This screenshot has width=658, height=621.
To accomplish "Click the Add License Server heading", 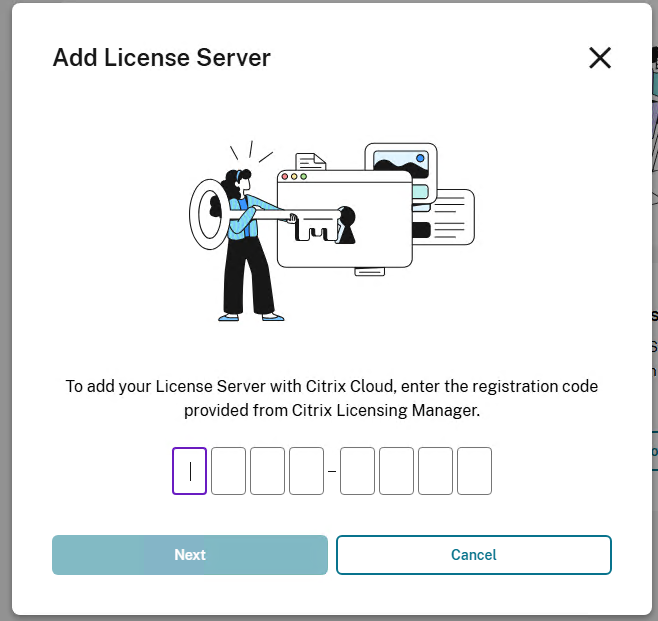I will (x=161, y=58).
